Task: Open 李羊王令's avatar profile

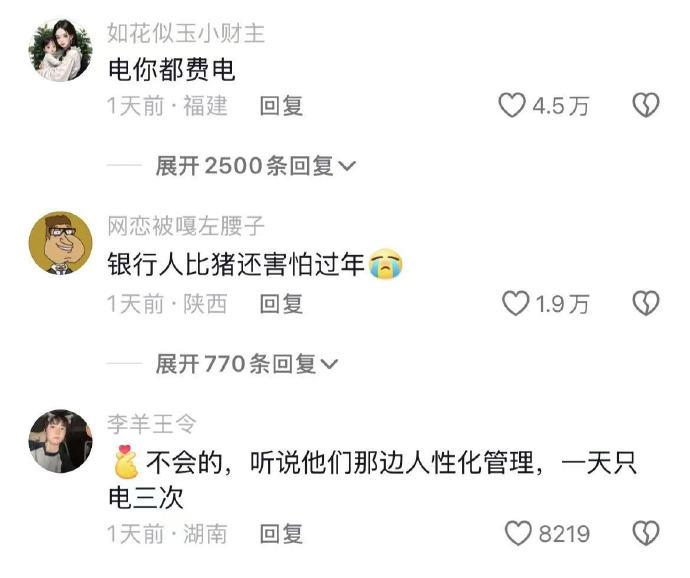Action: click(61, 441)
